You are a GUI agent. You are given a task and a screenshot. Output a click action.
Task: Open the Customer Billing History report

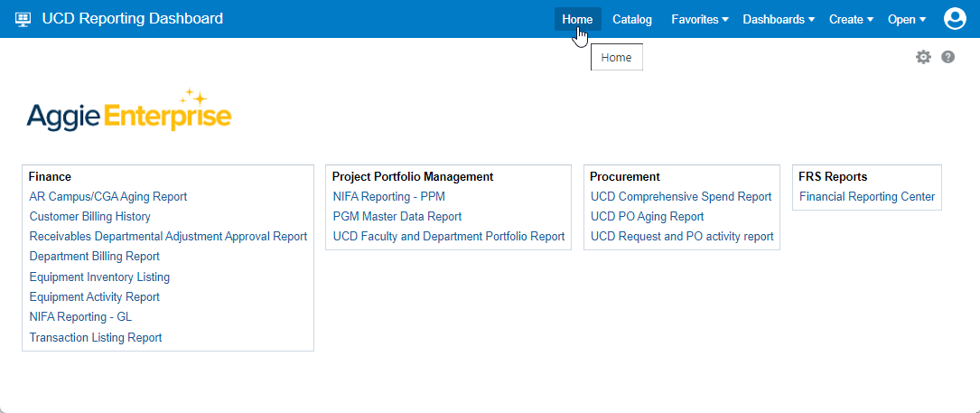click(90, 217)
